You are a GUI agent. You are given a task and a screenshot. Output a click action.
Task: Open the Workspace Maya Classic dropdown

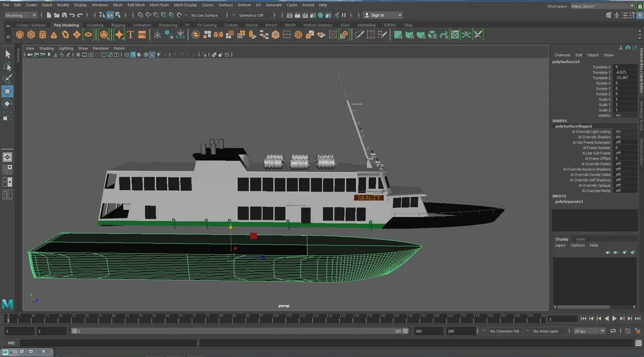coord(603,6)
